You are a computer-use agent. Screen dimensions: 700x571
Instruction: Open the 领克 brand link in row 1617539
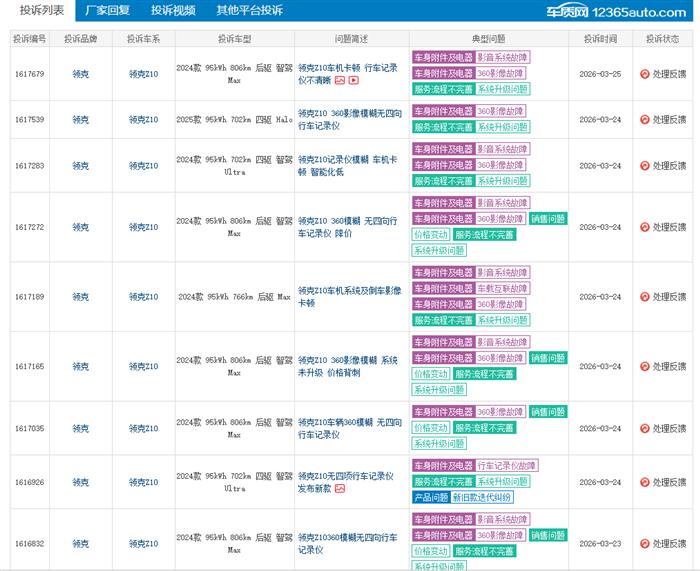(x=81, y=120)
